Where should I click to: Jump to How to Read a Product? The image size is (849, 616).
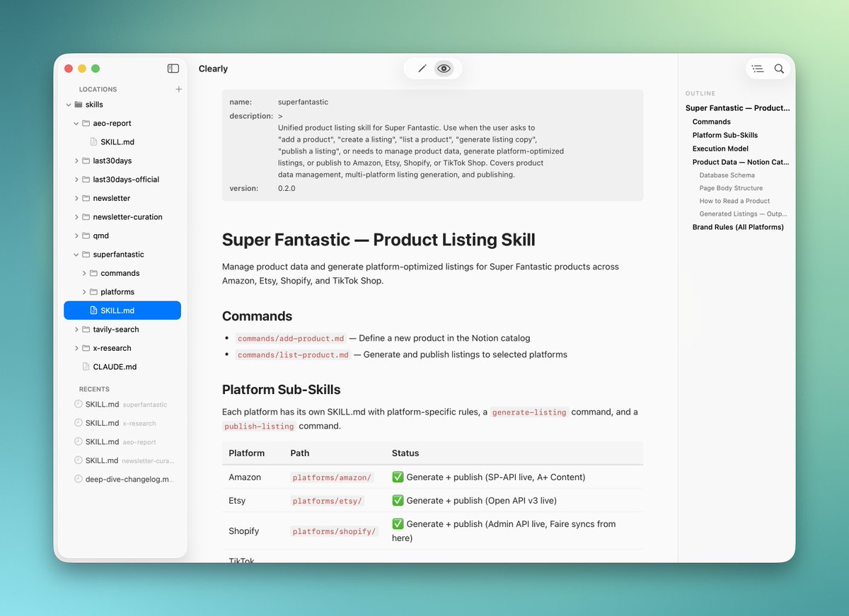[735, 201]
